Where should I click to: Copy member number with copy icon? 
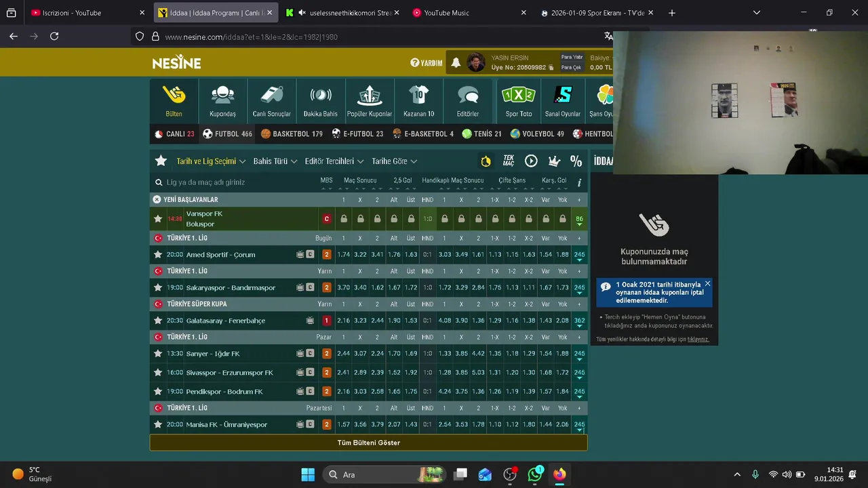coord(551,68)
